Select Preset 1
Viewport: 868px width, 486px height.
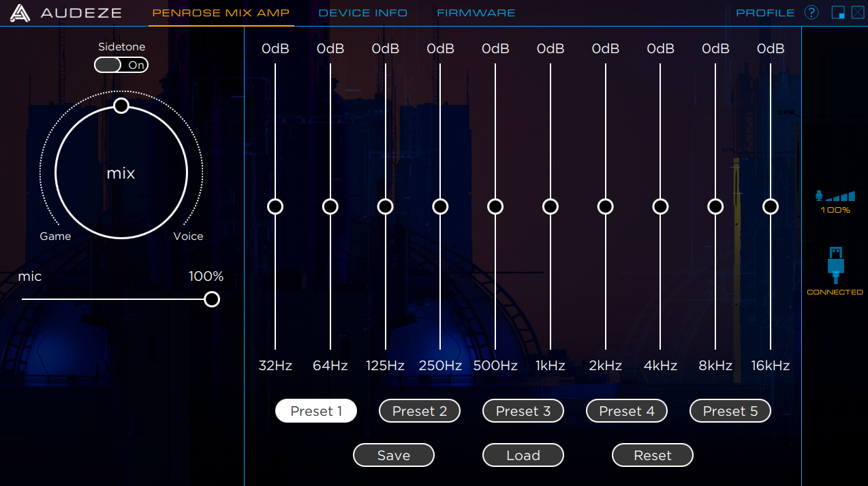coord(316,411)
